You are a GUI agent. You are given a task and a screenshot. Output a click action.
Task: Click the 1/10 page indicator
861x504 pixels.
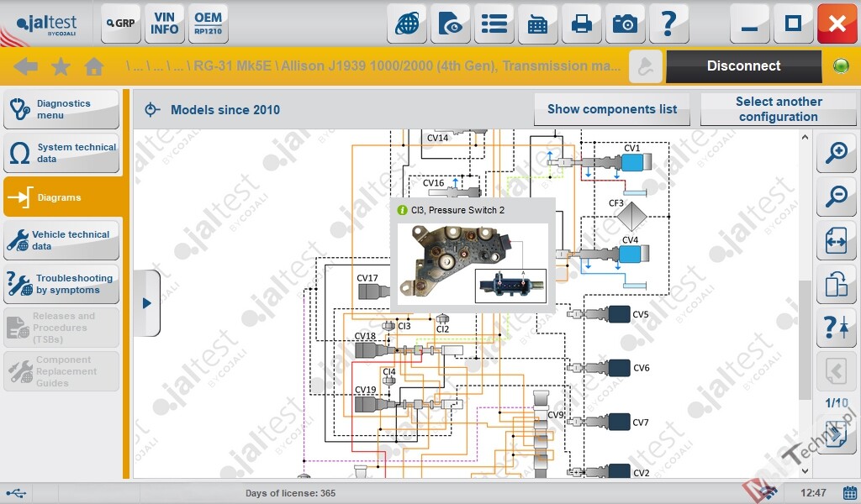837,403
